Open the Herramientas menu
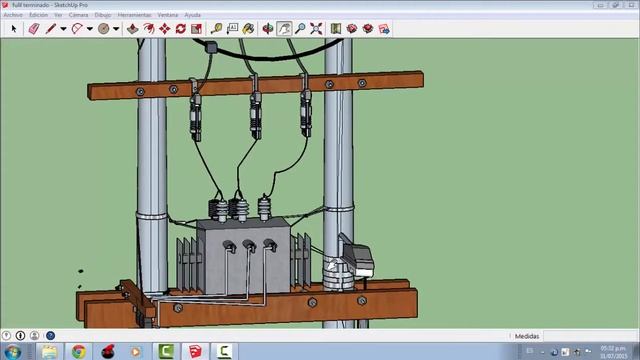This screenshot has width=640, height=360. point(134,15)
